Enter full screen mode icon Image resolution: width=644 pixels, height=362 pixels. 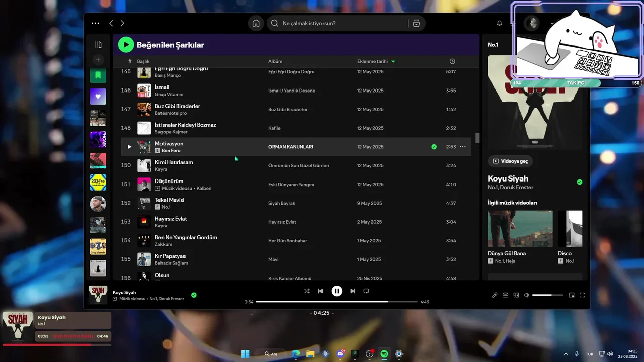(x=582, y=295)
